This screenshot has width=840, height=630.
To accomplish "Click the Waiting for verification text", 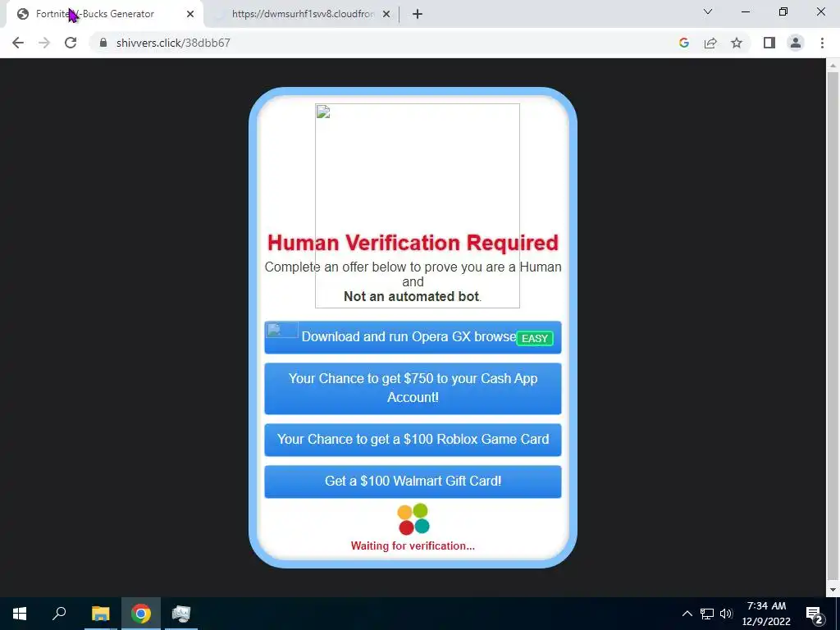I will (x=413, y=546).
